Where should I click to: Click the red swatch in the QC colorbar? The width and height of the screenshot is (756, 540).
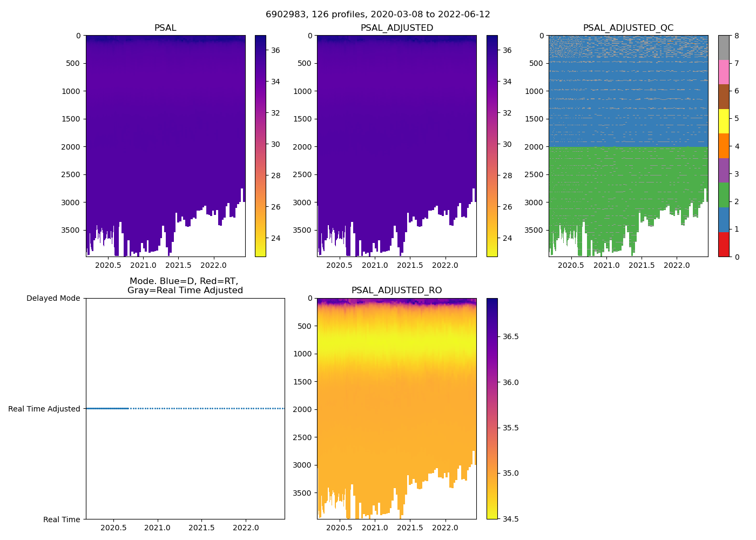point(724,245)
